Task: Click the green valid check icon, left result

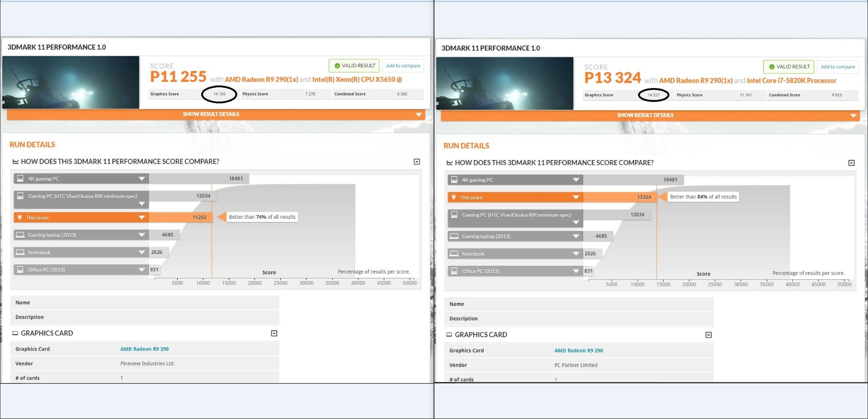Action: click(337, 66)
